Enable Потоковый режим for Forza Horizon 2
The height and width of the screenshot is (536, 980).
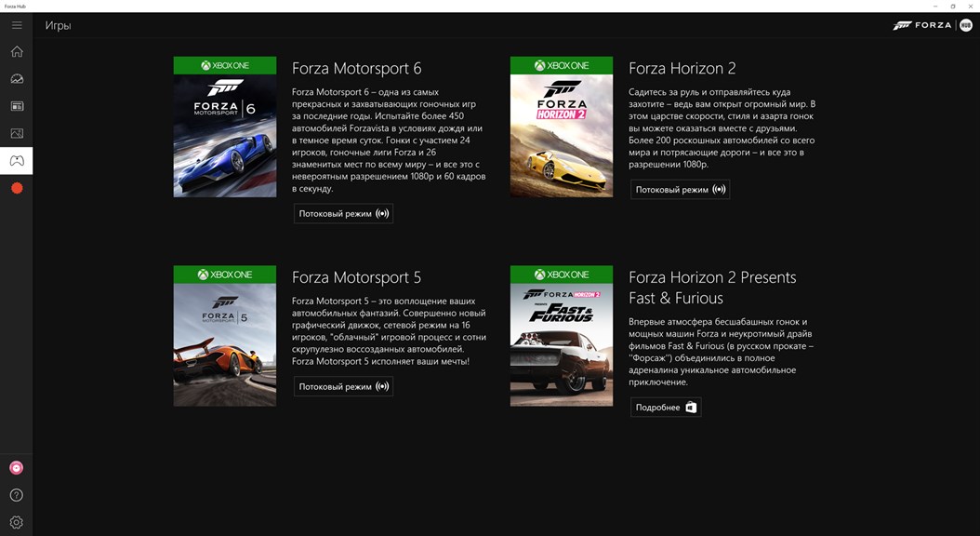[680, 188]
